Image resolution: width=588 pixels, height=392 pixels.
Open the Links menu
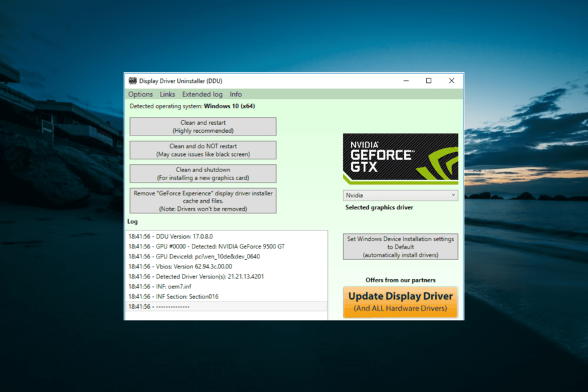(x=167, y=94)
